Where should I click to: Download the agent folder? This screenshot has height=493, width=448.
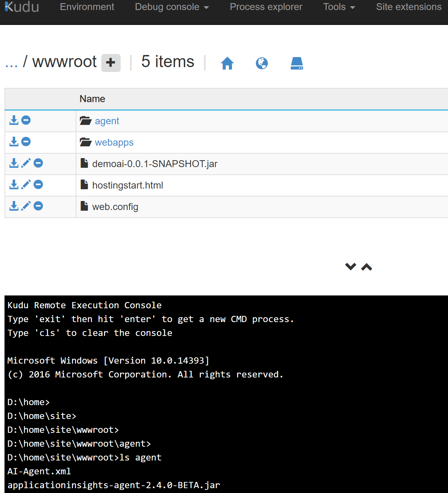(x=14, y=120)
